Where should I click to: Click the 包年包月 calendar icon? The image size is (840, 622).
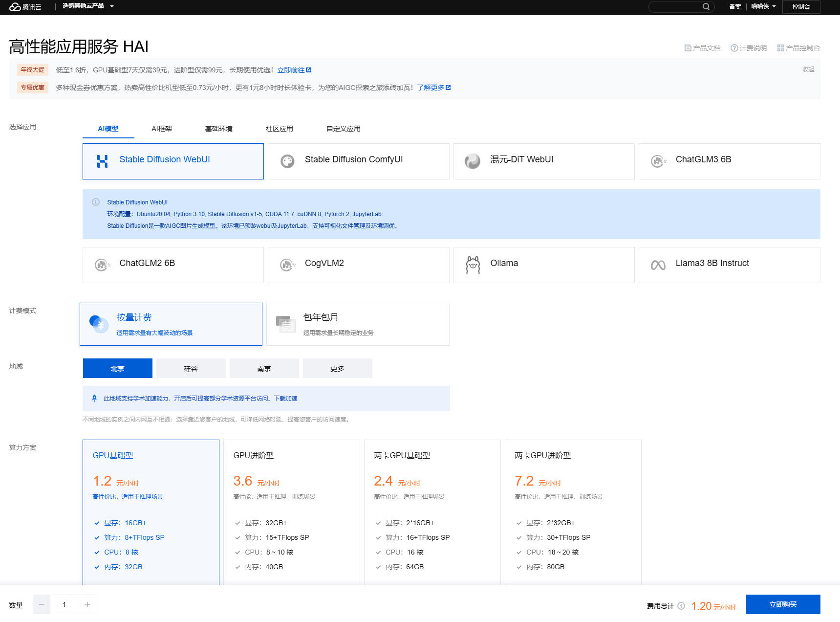point(286,324)
